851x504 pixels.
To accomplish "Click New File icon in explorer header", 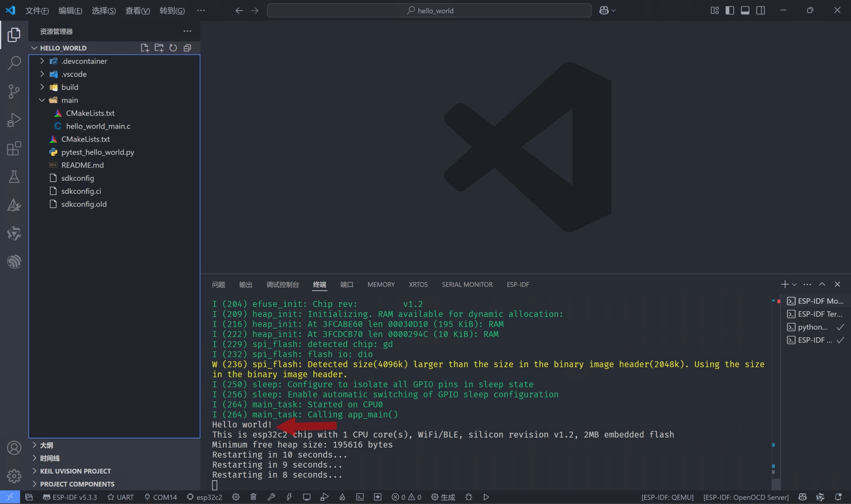I will pyautogui.click(x=144, y=48).
